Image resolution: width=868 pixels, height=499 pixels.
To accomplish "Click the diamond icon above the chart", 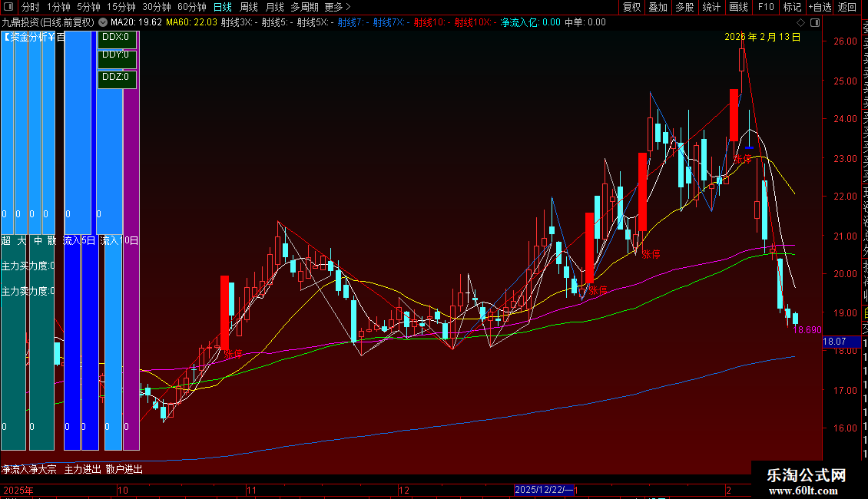I will pyautogui.click(x=800, y=23).
